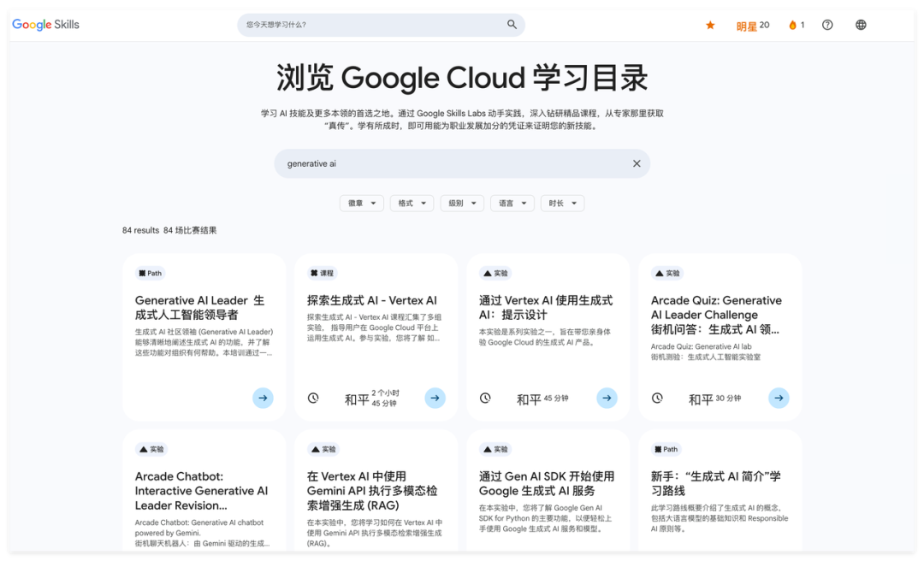The image size is (924, 561).
Task: Click the globe language icon in the header
Action: point(860,25)
